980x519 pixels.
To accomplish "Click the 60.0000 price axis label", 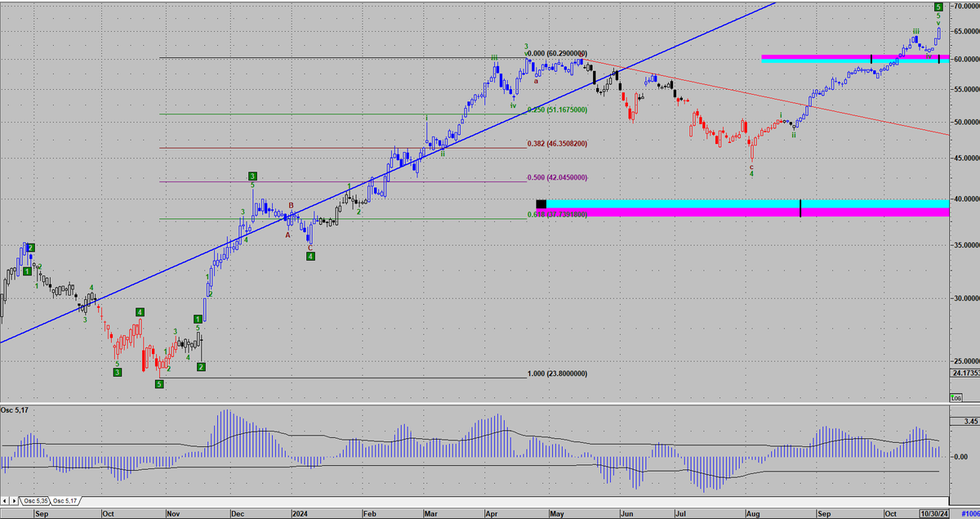I will pos(965,60).
